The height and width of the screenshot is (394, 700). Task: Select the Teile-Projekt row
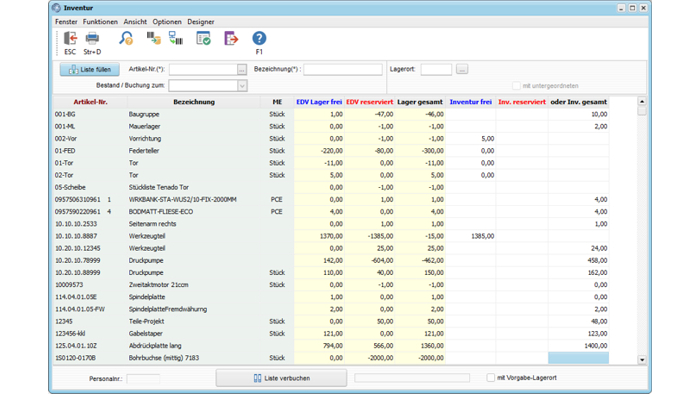[331, 321]
